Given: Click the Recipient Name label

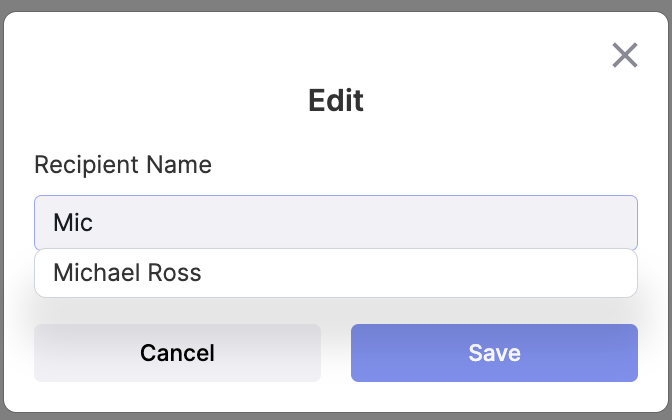Looking at the screenshot, I should 123,164.
